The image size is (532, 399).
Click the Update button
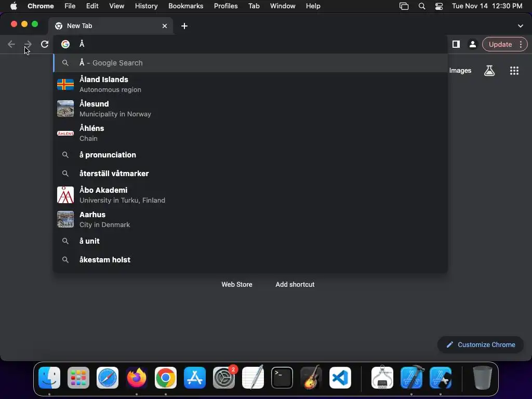point(500,45)
